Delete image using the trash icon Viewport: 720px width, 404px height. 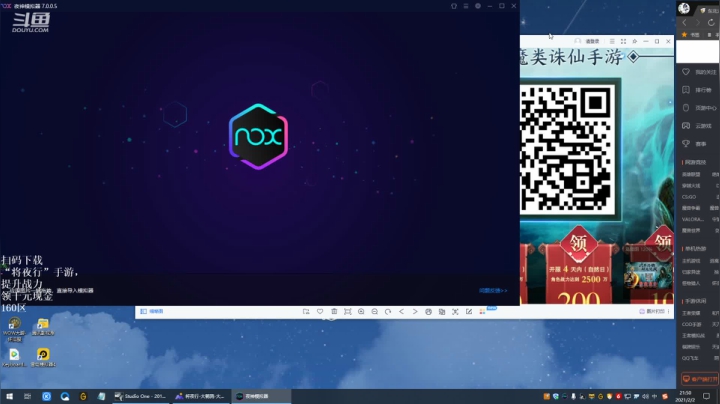coord(334,311)
